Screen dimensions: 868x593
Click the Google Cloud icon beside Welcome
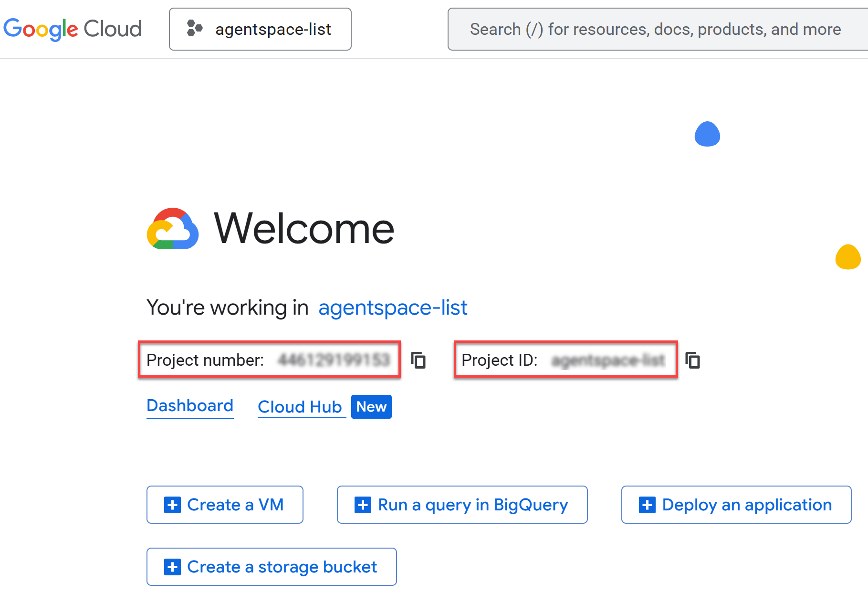pyautogui.click(x=172, y=229)
